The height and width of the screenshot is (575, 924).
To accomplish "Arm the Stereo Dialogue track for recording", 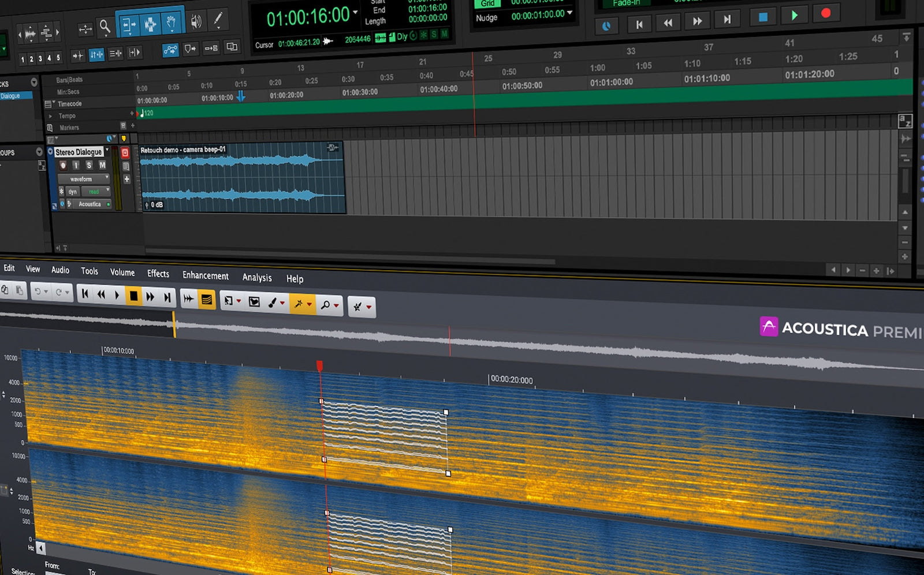I will (x=64, y=166).
